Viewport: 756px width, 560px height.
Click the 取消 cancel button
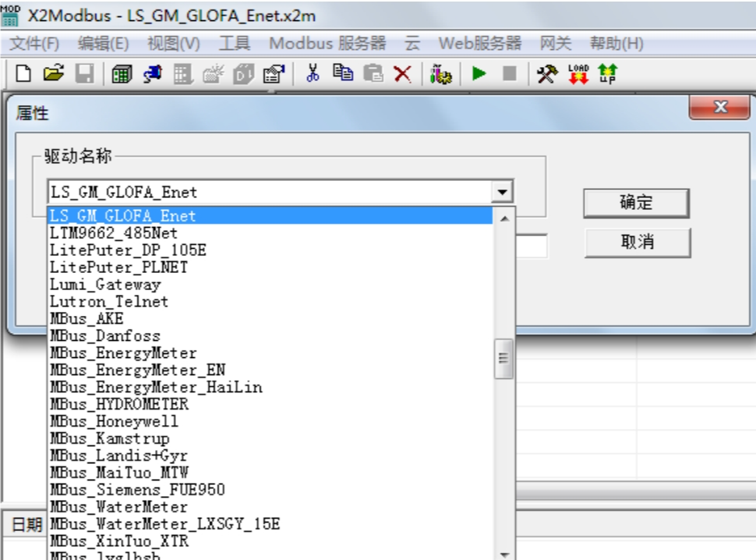pyautogui.click(x=638, y=242)
